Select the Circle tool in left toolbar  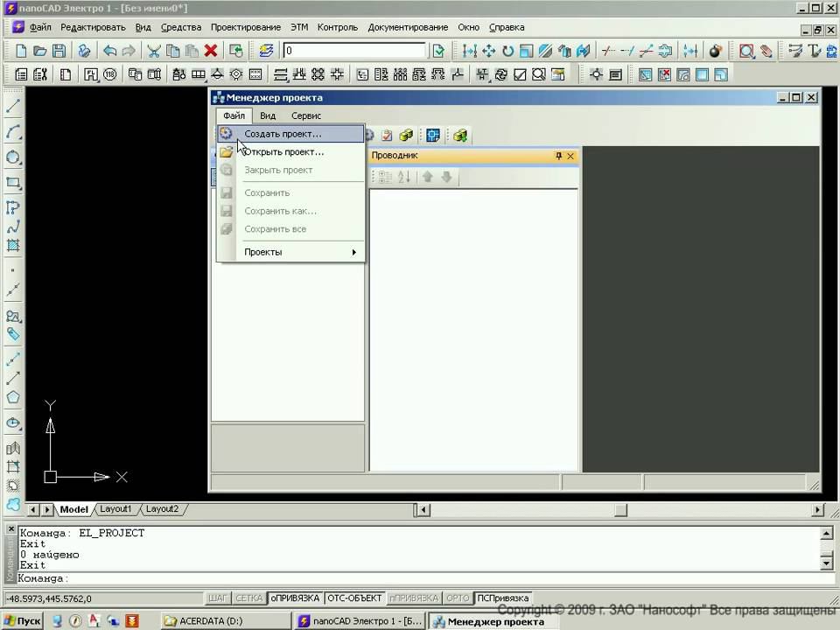pyautogui.click(x=13, y=157)
